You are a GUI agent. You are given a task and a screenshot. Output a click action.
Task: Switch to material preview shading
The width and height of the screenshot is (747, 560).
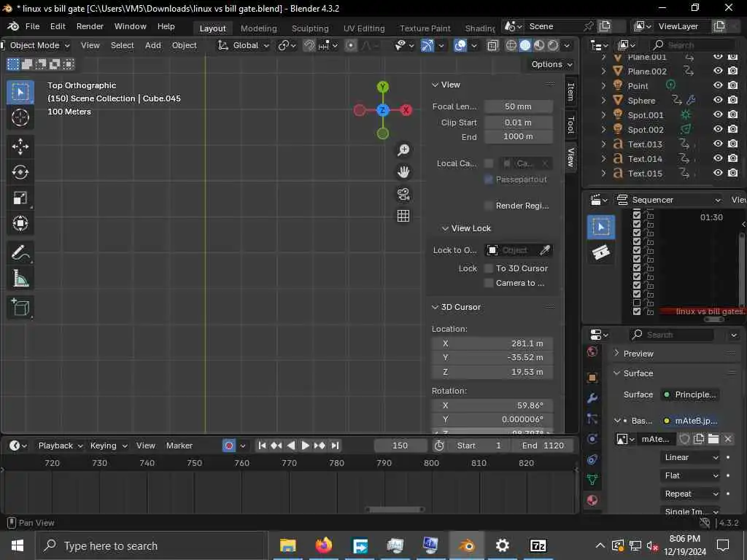(539, 45)
